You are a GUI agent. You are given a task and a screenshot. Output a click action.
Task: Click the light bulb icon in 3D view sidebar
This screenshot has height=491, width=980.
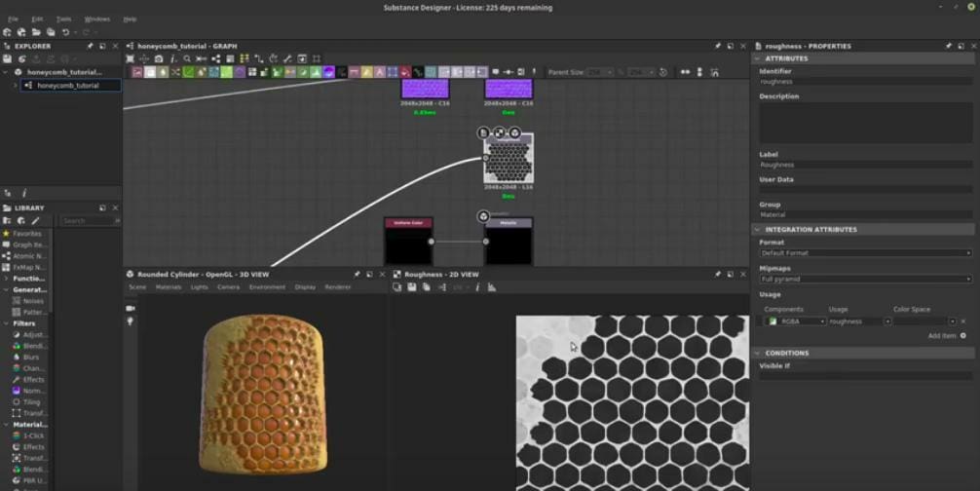(130, 321)
